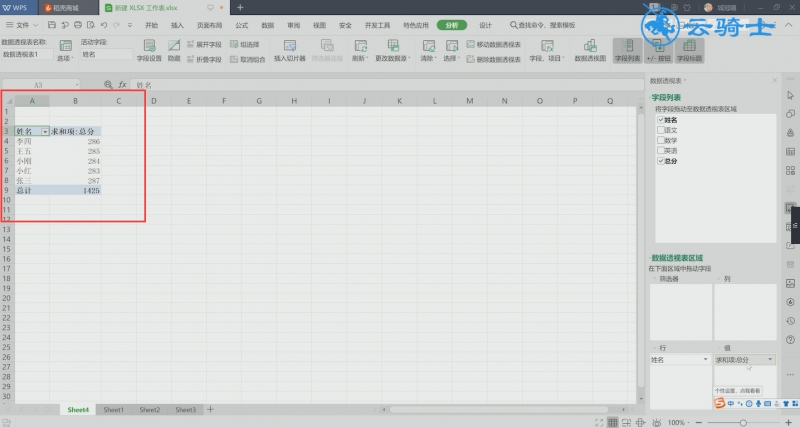The width and height of the screenshot is (800, 428).
Task: Click the add new sheet plus button
Action: [x=210, y=410]
